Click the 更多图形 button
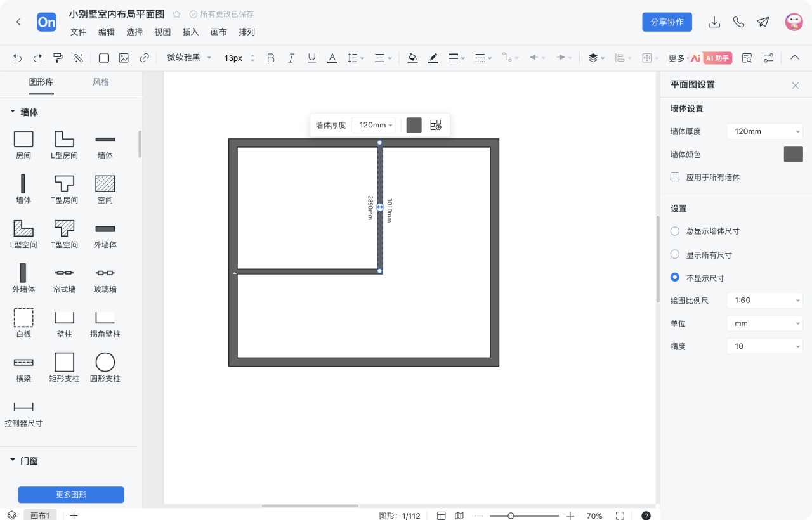This screenshot has height=520, width=812. click(71, 495)
